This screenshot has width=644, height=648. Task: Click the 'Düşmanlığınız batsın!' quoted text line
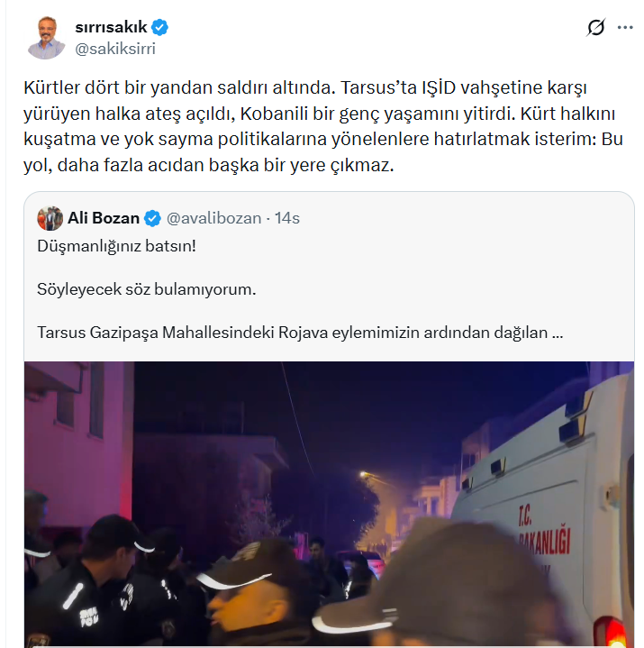pos(116,246)
